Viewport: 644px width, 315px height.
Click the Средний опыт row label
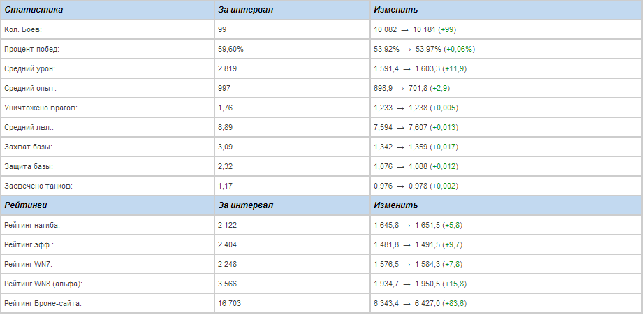(x=29, y=89)
